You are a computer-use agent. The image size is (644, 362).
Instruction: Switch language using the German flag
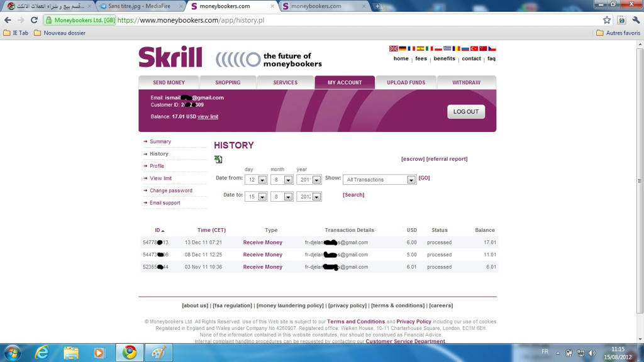[x=402, y=48]
